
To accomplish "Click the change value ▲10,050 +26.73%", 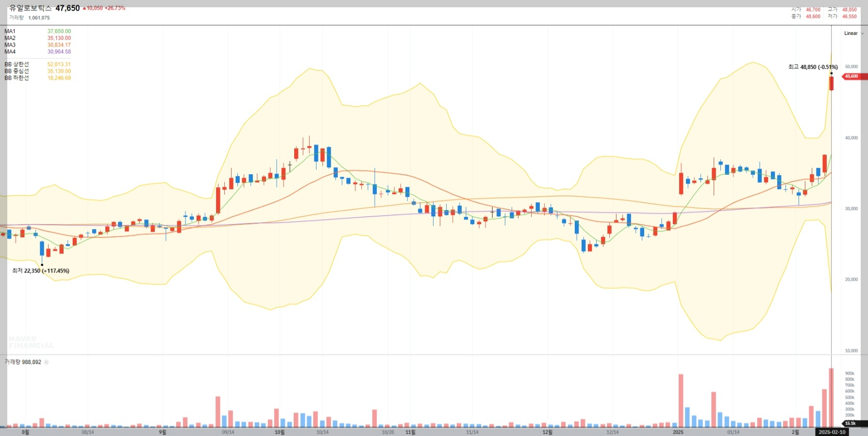I will [x=104, y=8].
